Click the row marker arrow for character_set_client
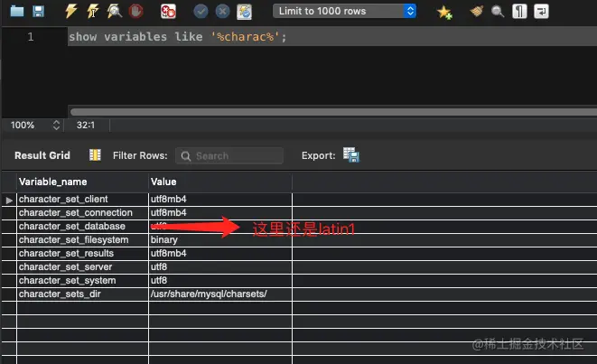Viewport: 597px width, 364px height. point(9,200)
